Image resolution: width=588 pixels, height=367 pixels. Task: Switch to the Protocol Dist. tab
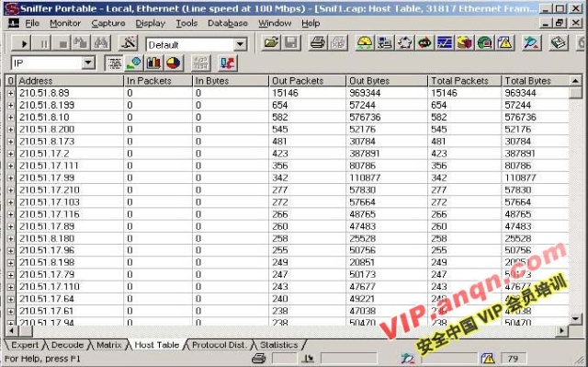(220, 345)
